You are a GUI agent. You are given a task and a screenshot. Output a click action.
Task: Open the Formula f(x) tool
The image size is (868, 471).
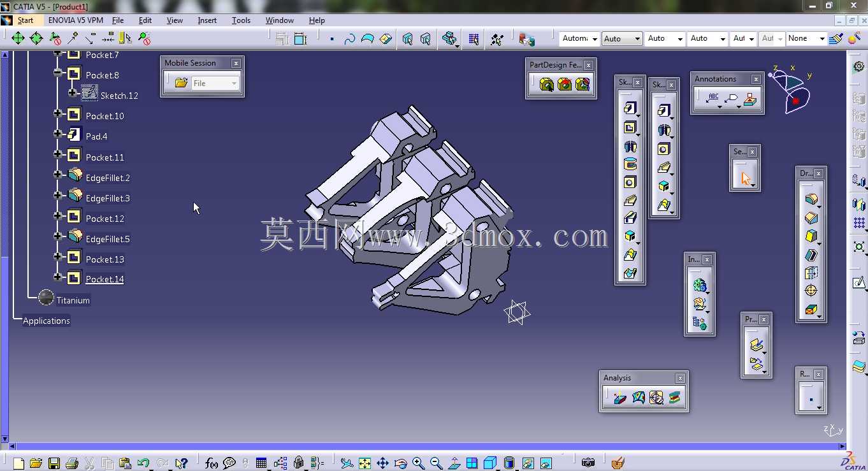(212, 463)
